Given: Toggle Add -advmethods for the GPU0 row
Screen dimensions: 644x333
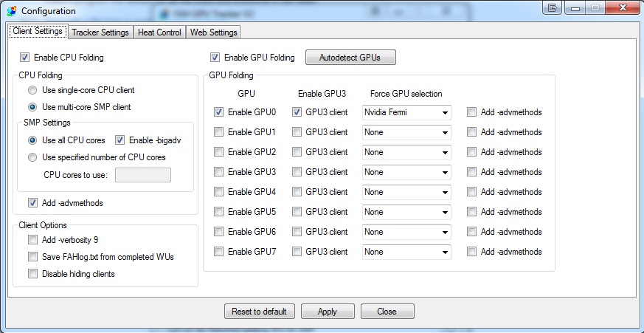Looking at the screenshot, I should click(x=471, y=112).
